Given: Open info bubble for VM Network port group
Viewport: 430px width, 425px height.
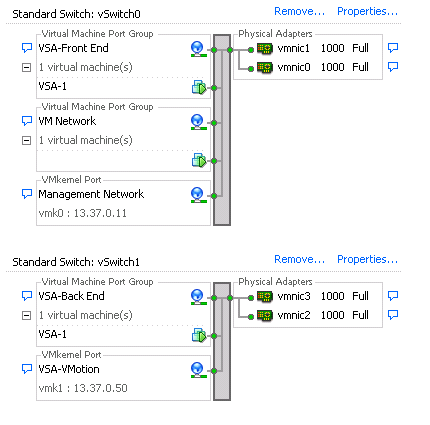Looking at the screenshot, I should click(x=27, y=121).
